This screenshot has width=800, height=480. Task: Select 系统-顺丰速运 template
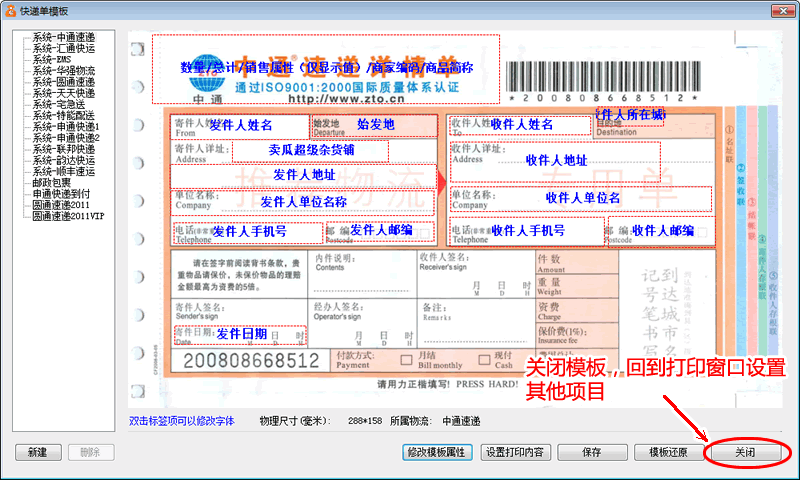tap(63, 171)
